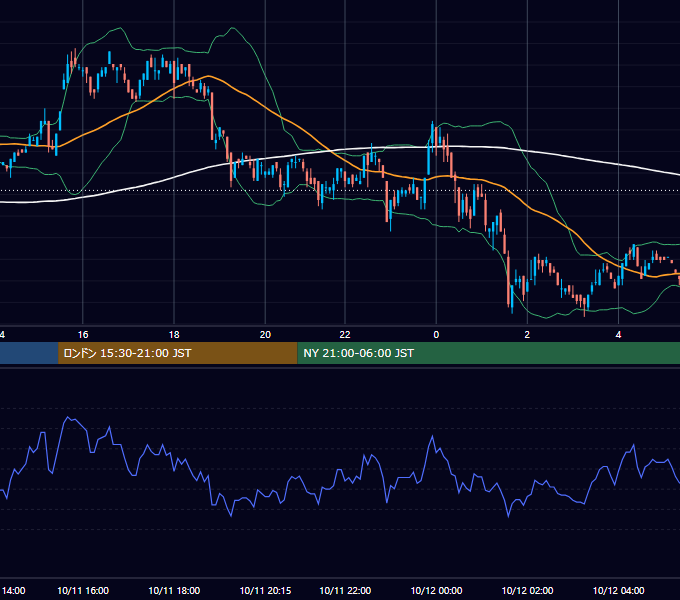Click hour label 22 on price chart axis
Screen dimensions: 680x600
[345, 335]
